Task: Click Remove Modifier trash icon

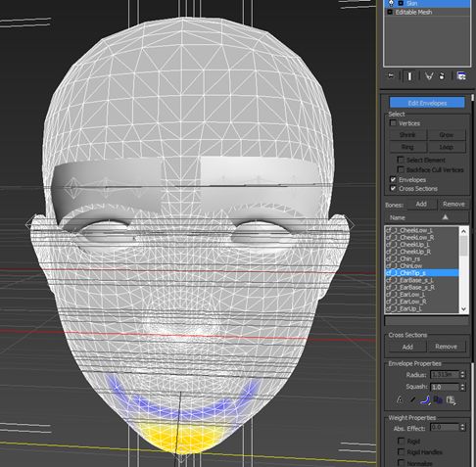Action: click(442, 76)
